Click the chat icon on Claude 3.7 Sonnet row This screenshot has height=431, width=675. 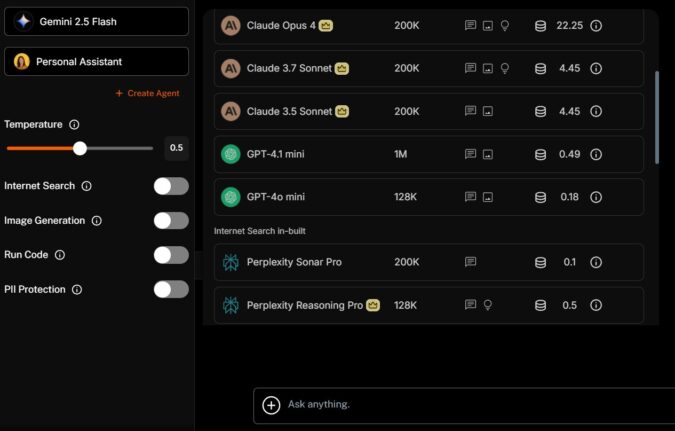471,68
